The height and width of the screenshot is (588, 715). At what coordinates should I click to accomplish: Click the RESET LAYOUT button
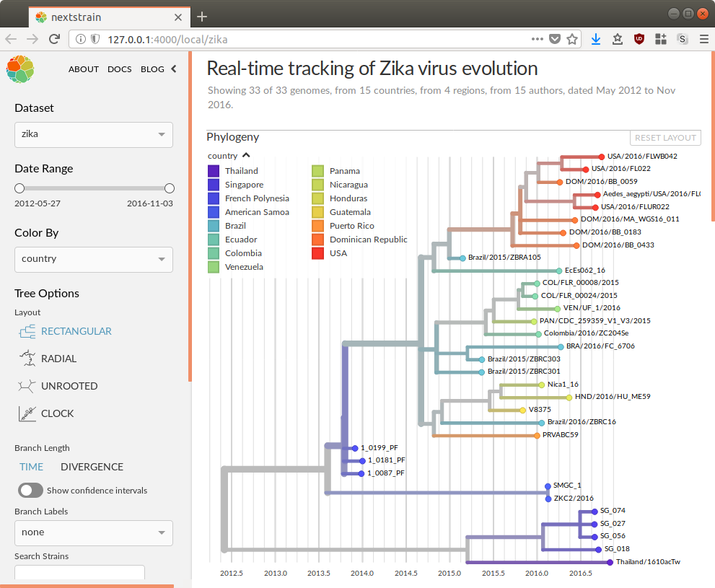(665, 137)
